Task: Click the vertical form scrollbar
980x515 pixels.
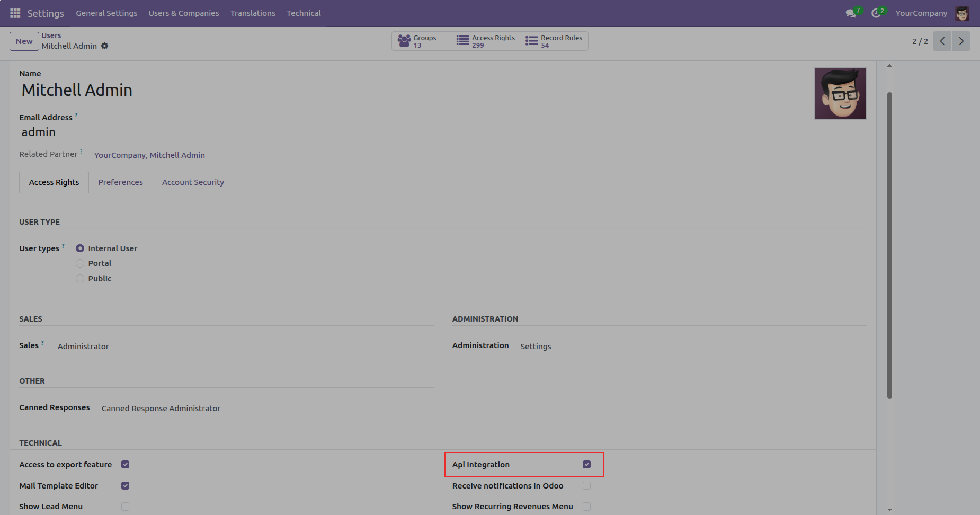Action: point(889,245)
